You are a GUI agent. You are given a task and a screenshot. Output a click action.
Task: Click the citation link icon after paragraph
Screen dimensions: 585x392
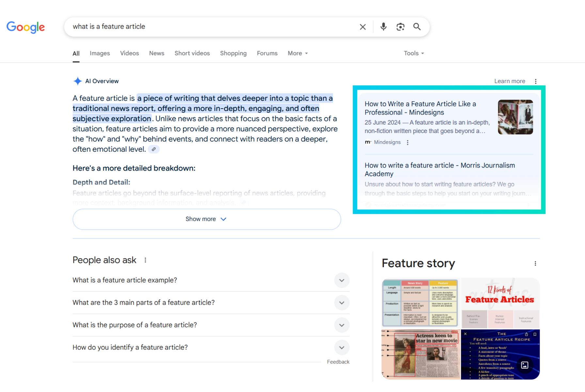pos(153,149)
